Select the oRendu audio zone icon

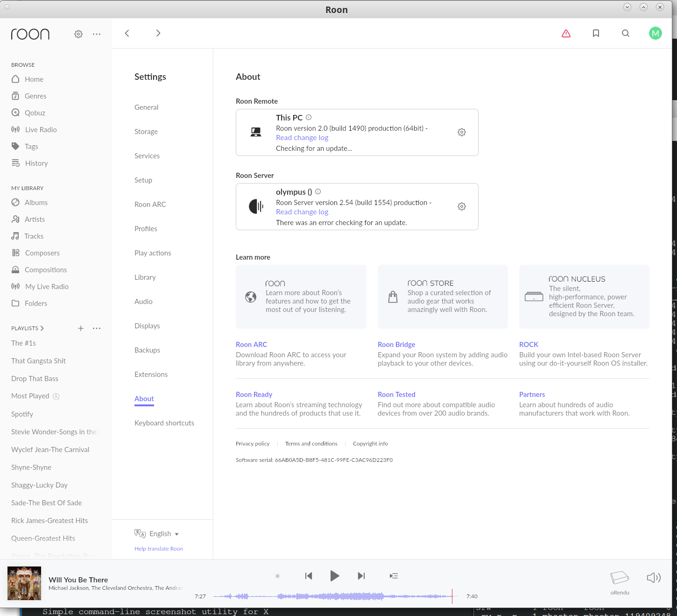tap(620, 578)
